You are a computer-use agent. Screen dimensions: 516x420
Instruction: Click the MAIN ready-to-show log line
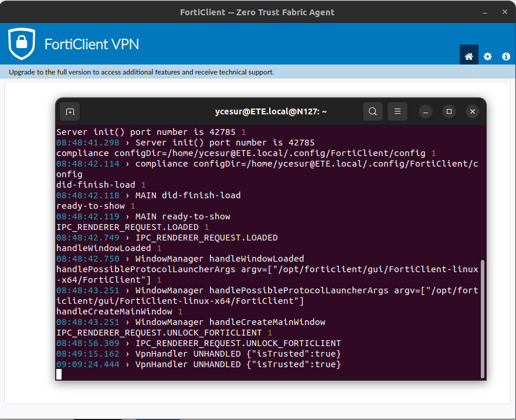[x=143, y=216]
